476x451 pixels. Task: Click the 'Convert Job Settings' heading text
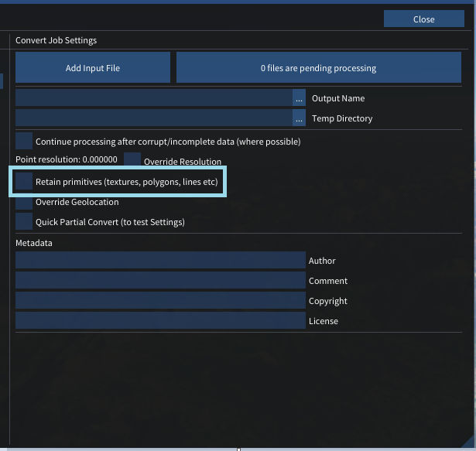(57, 40)
